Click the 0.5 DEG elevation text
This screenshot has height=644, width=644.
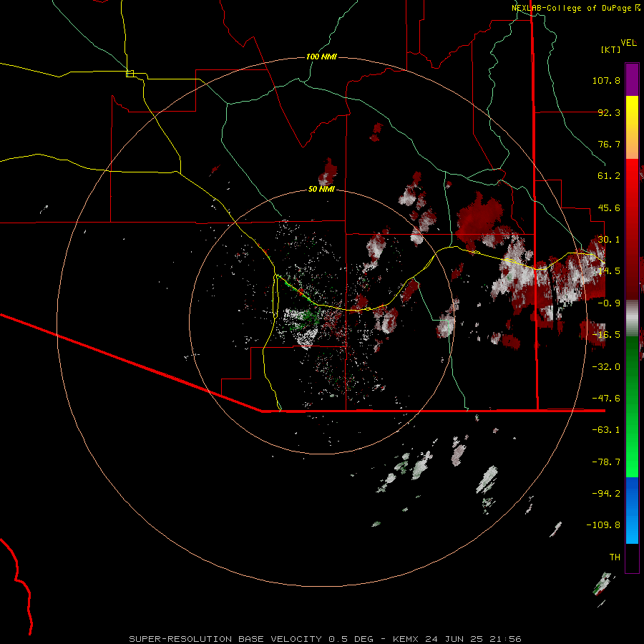351,639
